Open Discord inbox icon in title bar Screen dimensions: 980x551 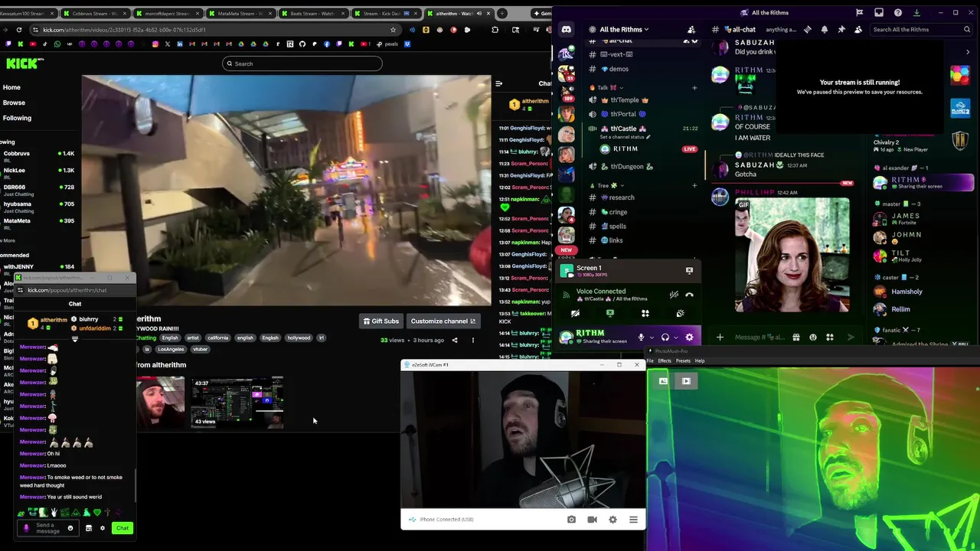click(x=879, y=12)
